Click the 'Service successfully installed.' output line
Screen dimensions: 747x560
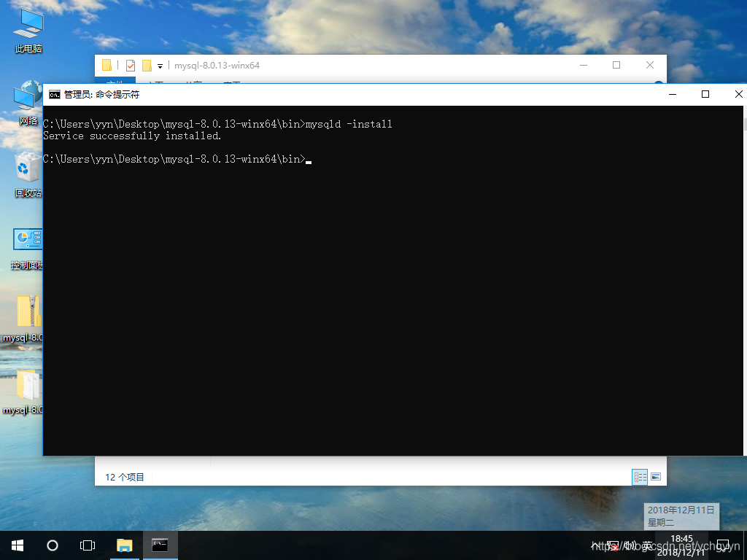click(132, 136)
